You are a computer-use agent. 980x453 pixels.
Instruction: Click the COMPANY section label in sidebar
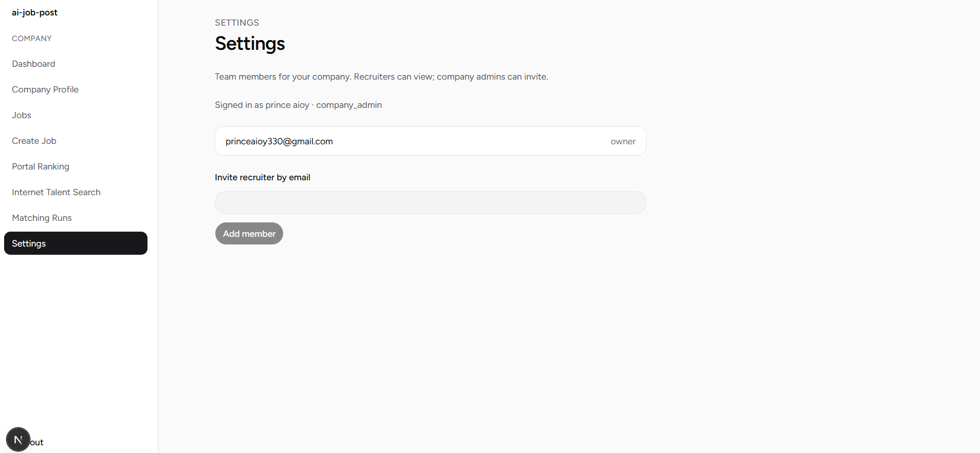point(32,39)
